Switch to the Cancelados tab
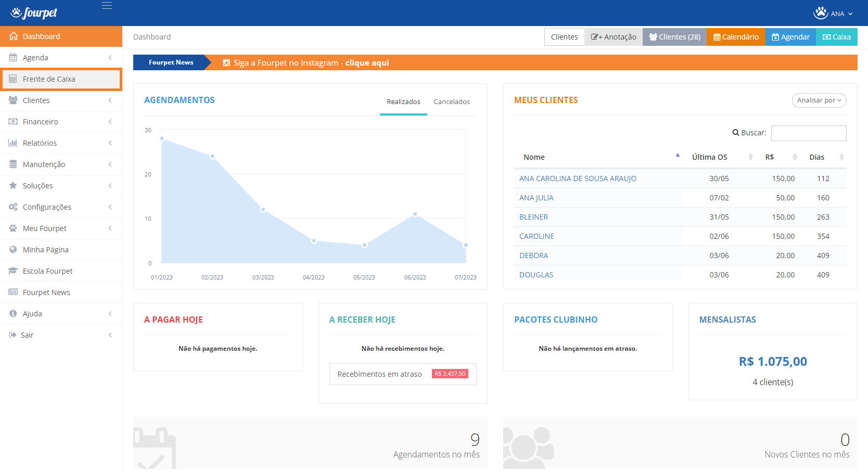This screenshot has width=868, height=472. (452, 102)
